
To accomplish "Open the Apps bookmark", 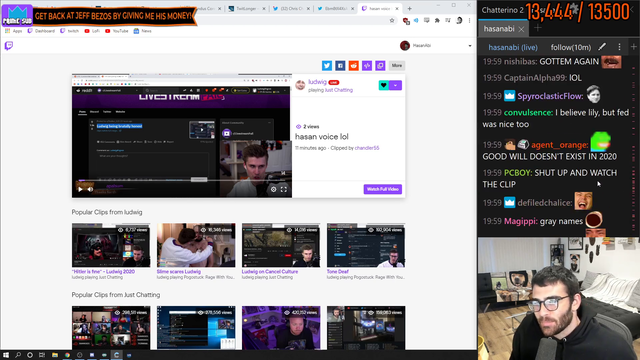I will click(13, 31).
